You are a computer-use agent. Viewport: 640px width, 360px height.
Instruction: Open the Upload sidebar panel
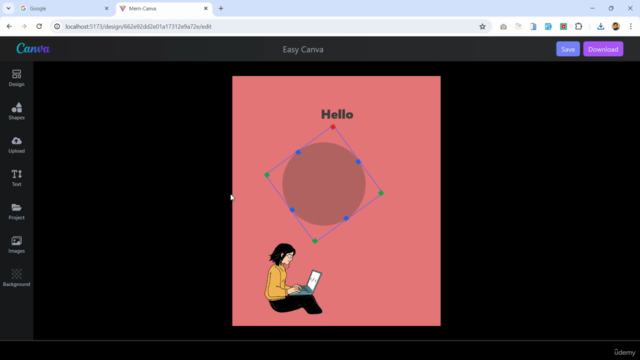[16, 144]
